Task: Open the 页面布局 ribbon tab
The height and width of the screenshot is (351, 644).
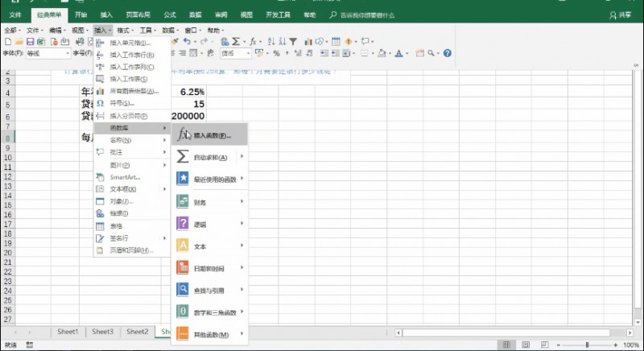Action: pos(138,14)
